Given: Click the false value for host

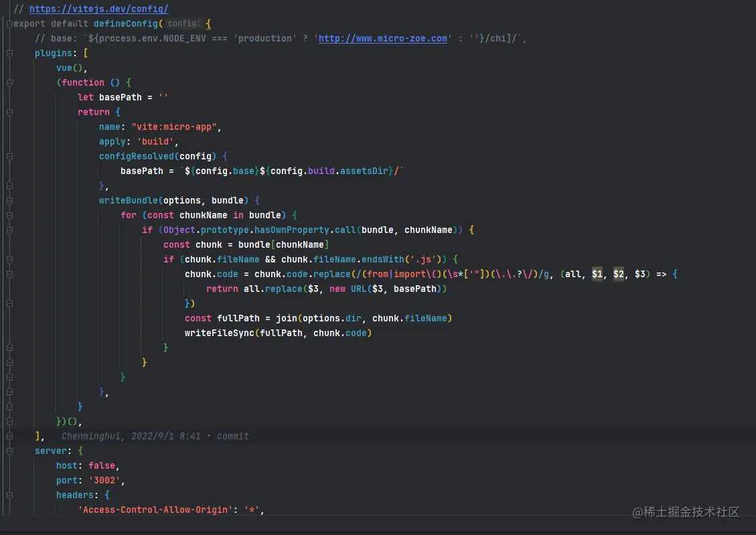Looking at the screenshot, I should 102,465.
